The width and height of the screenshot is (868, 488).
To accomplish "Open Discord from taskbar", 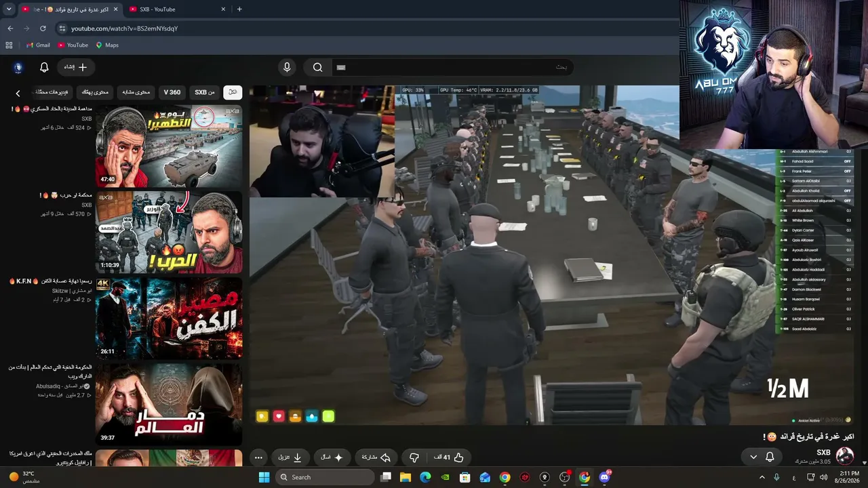I will pos(604,477).
